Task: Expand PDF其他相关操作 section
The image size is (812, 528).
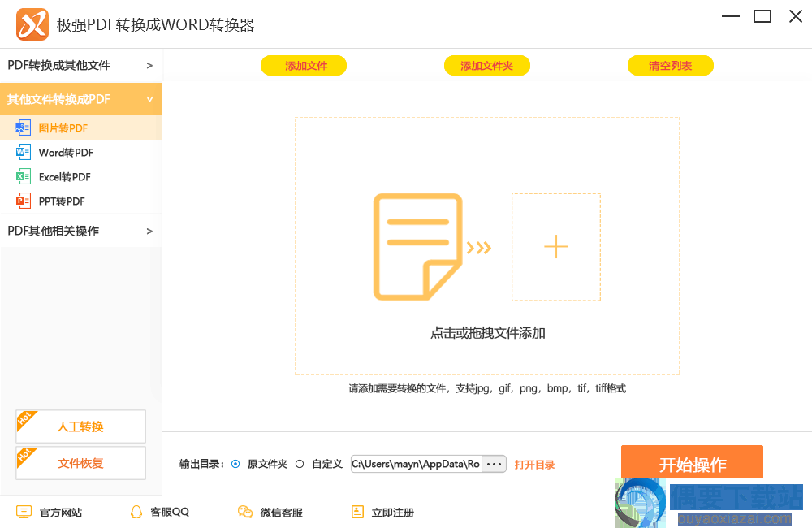Action: pyautogui.click(x=80, y=231)
